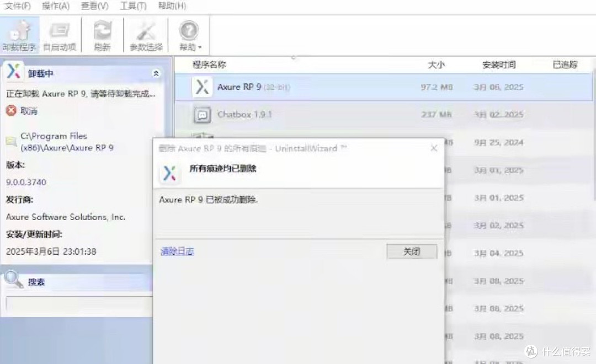Click the 已追踪 column header
Image resolution: width=596 pixels, height=364 pixels.
click(x=565, y=65)
